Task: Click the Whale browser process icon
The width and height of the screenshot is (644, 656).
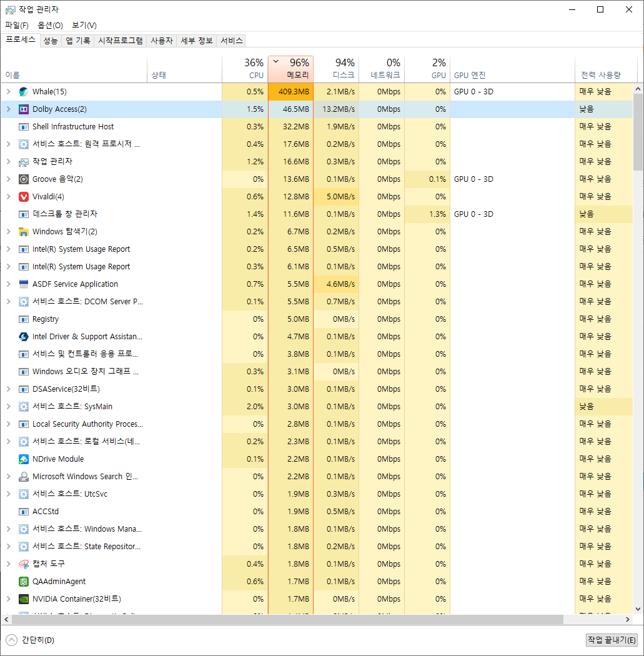Action: [24, 92]
